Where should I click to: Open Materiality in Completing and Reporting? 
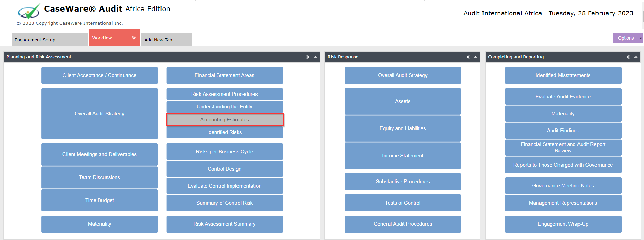click(563, 114)
